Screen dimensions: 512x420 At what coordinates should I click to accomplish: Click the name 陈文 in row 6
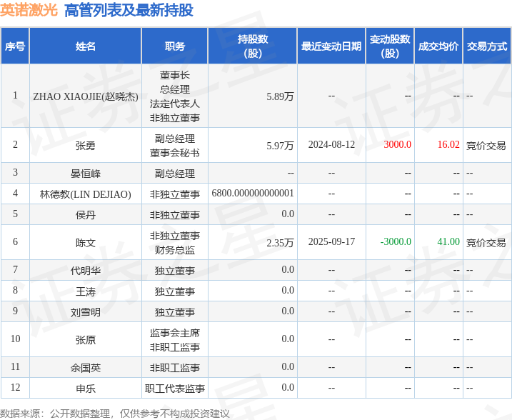86,243
